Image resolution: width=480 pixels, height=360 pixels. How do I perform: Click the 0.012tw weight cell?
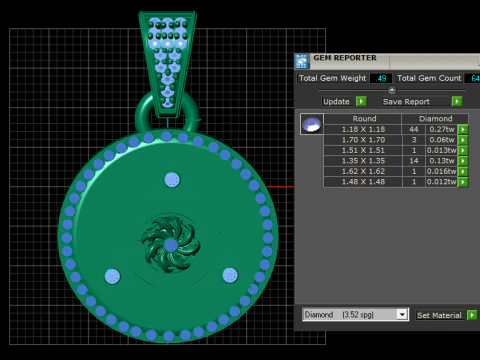click(441, 182)
